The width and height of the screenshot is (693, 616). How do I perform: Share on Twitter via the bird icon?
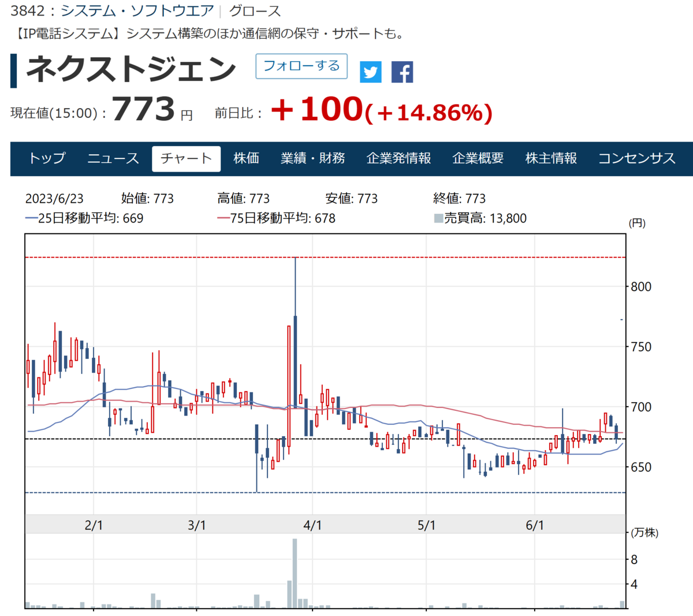coord(371,72)
